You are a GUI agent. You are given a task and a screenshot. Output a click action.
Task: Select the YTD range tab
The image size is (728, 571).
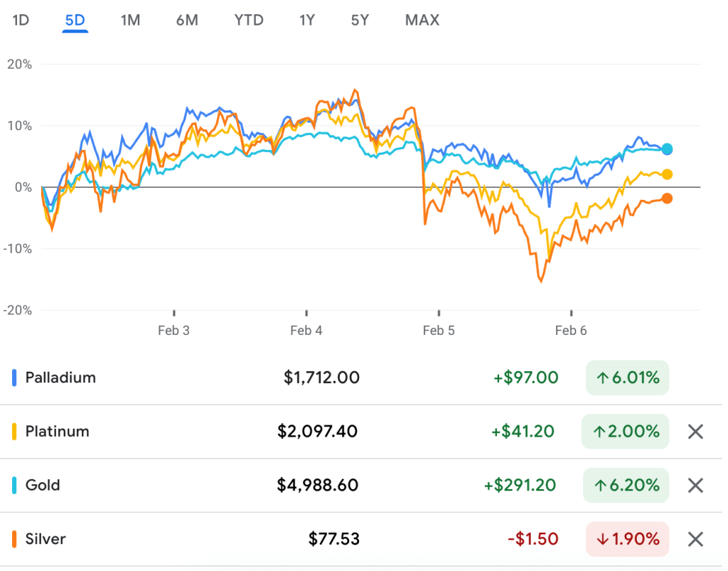[x=249, y=20]
